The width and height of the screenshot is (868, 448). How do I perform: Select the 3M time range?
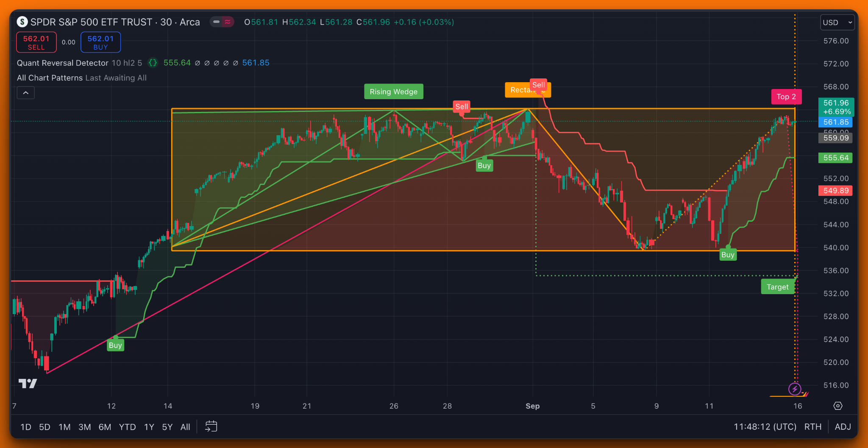[85, 427]
